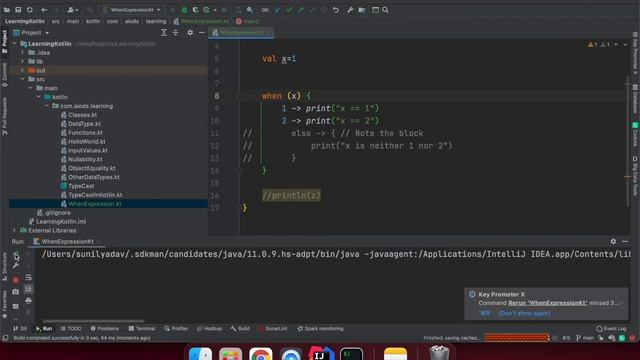Open the Profiler tool window
Screen dimensions: 640x360
(176, 329)
